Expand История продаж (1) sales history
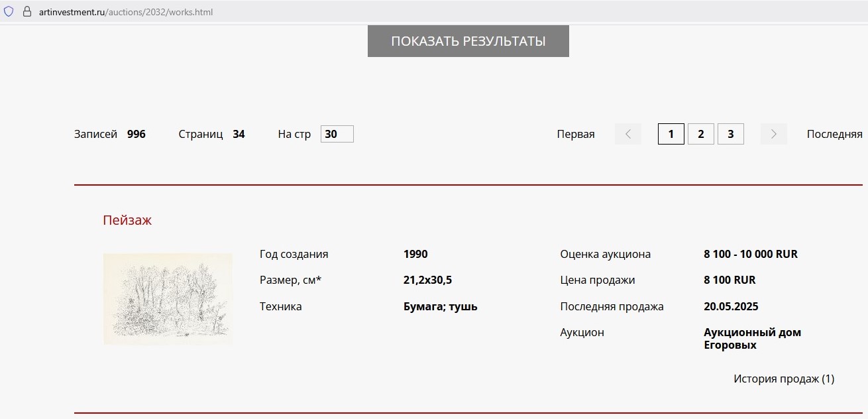Screen dimensions: 868x419 (783, 379)
